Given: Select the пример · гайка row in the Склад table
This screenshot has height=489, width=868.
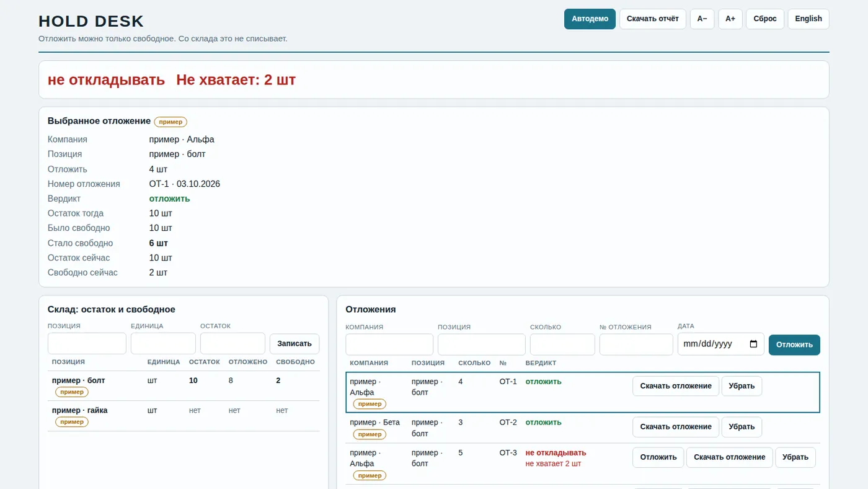Looking at the screenshot, I should (x=184, y=416).
